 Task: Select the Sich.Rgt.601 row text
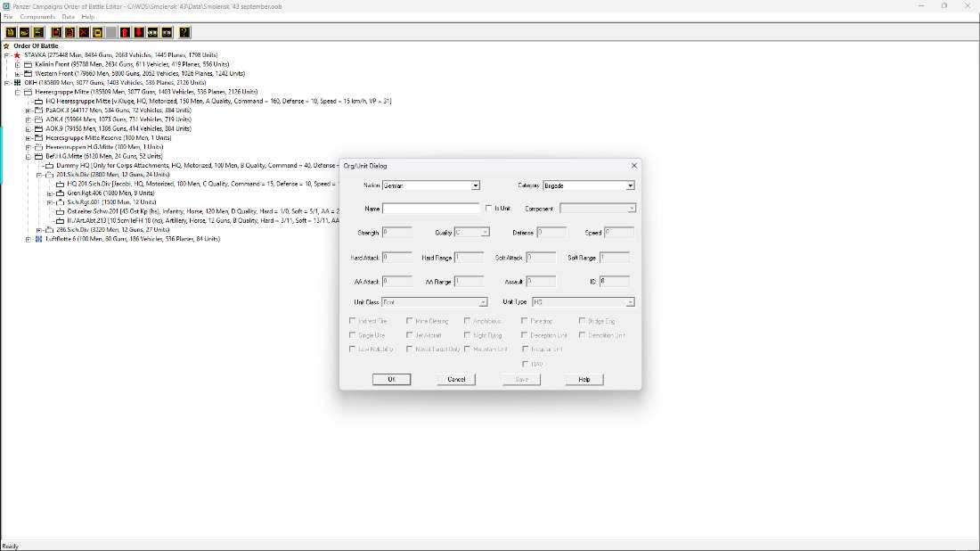(111, 202)
